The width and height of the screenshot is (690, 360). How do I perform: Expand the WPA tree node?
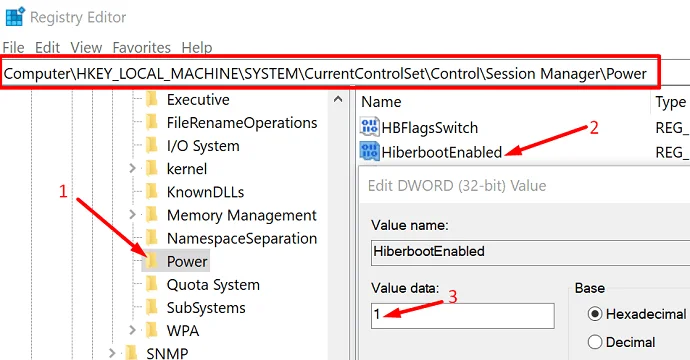(x=132, y=331)
